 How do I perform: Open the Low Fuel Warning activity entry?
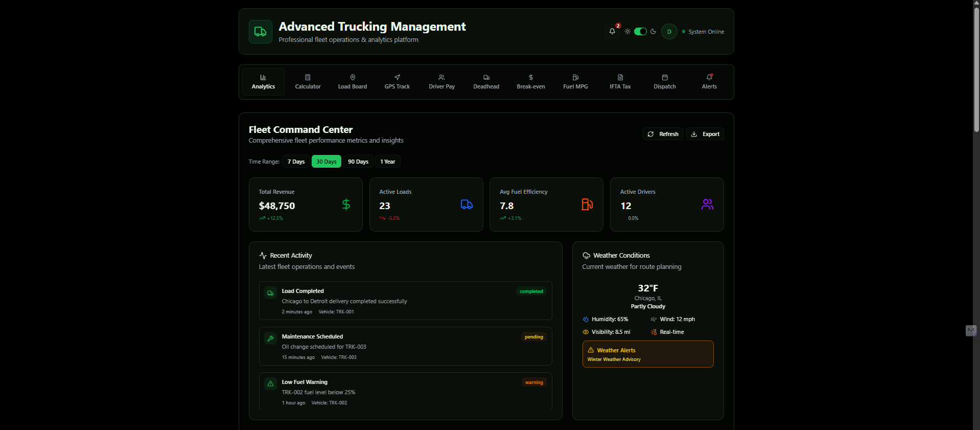coord(406,392)
